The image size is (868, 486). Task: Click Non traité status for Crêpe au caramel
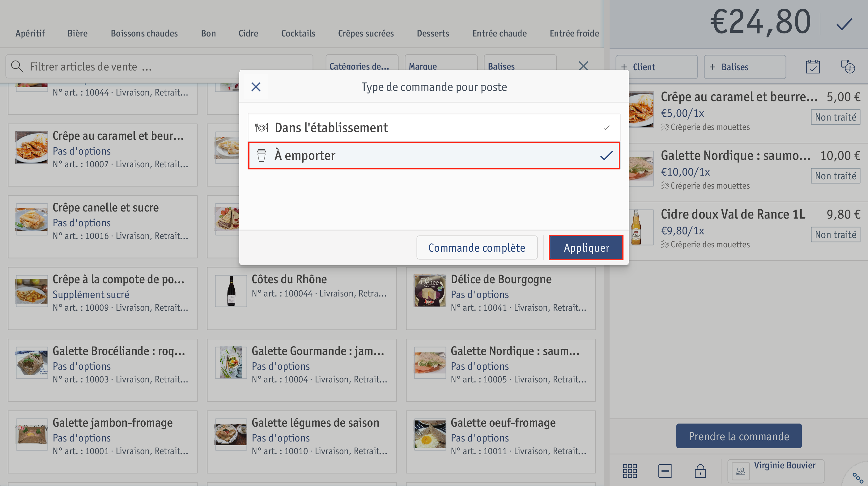(x=835, y=117)
